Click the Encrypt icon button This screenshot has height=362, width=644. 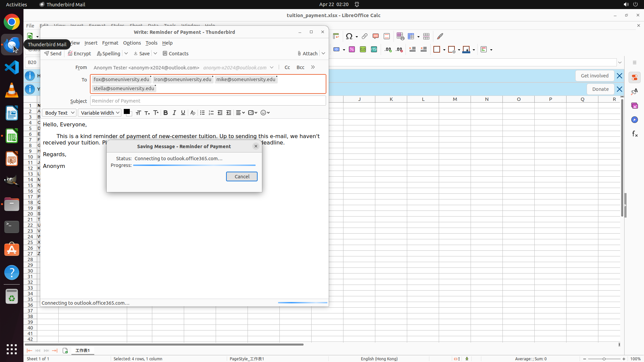point(79,54)
